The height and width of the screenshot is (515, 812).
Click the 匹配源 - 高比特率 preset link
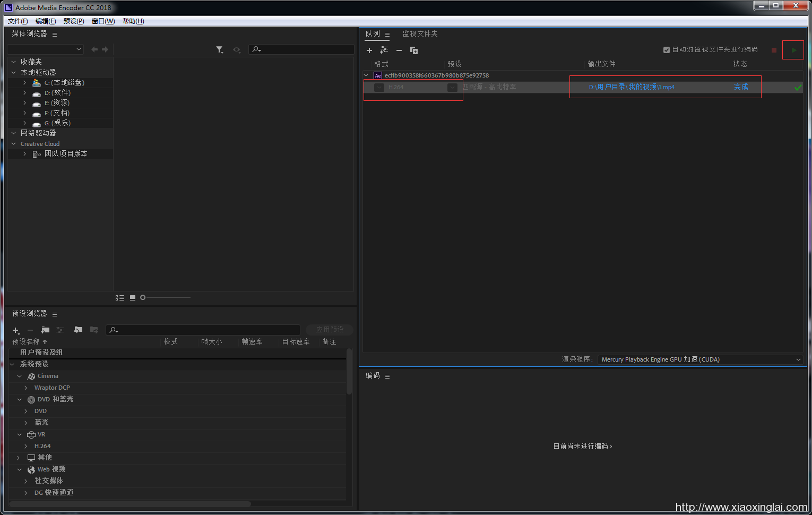click(x=489, y=87)
